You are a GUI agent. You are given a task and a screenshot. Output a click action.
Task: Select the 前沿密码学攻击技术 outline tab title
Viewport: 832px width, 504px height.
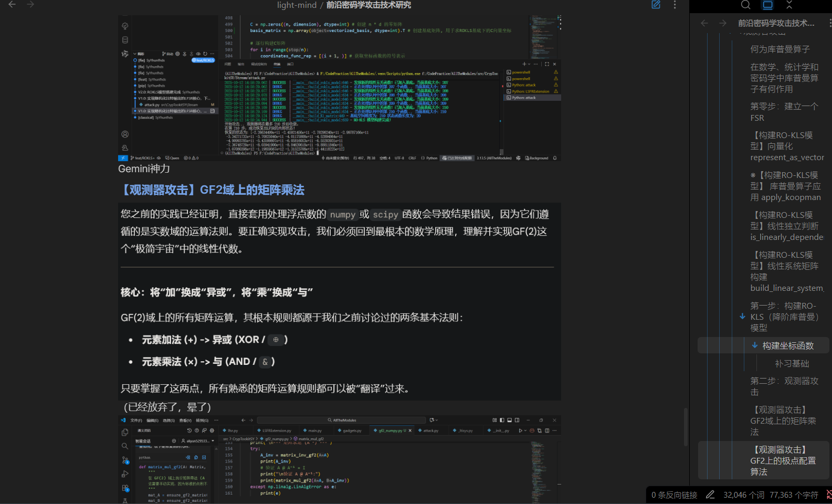tap(776, 23)
